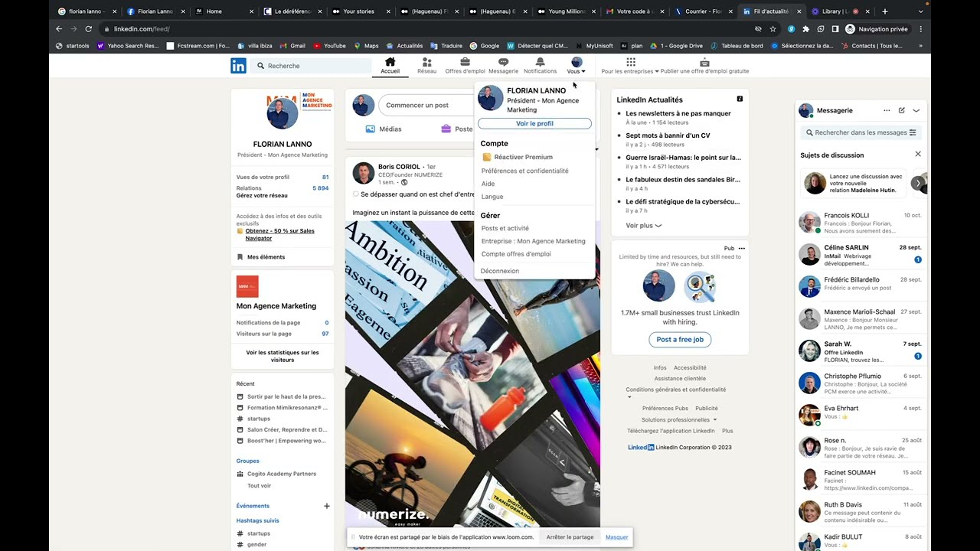This screenshot has height=551, width=980.
Task: Open the ad three-dot options menu
Action: coord(741,249)
